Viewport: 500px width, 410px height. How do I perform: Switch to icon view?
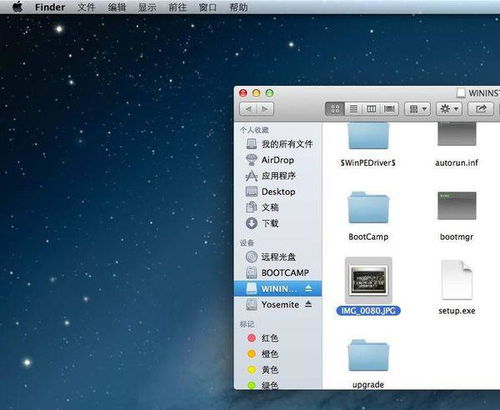[335, 109]
